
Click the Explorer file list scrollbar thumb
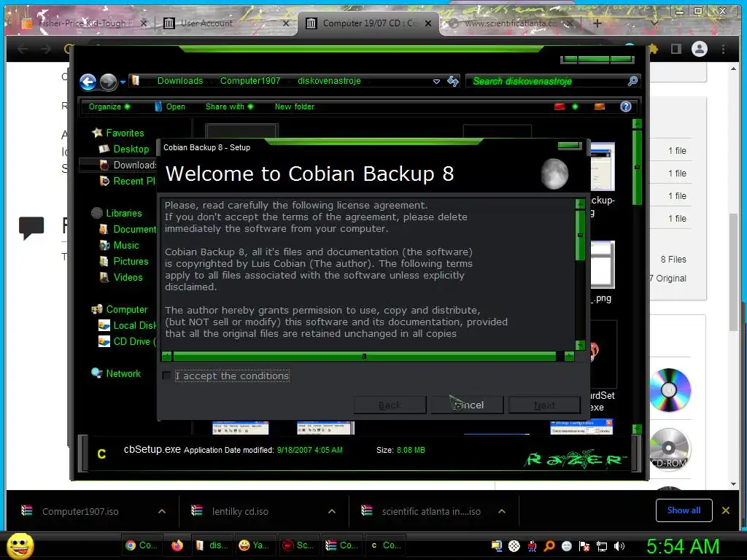coord(637,167)
